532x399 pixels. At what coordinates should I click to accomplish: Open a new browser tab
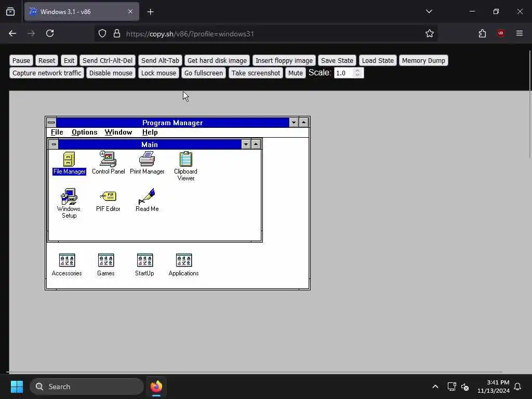coord(150,12)
